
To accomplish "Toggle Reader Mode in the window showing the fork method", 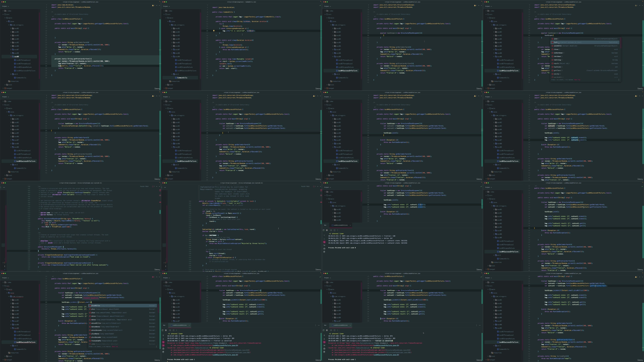I will (305, 186).
